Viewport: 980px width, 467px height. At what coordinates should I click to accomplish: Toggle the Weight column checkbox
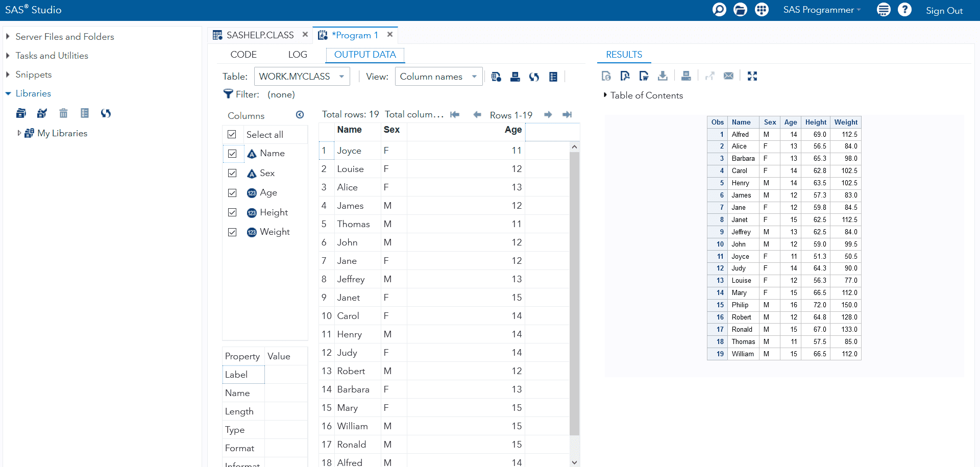coord(232,232)
